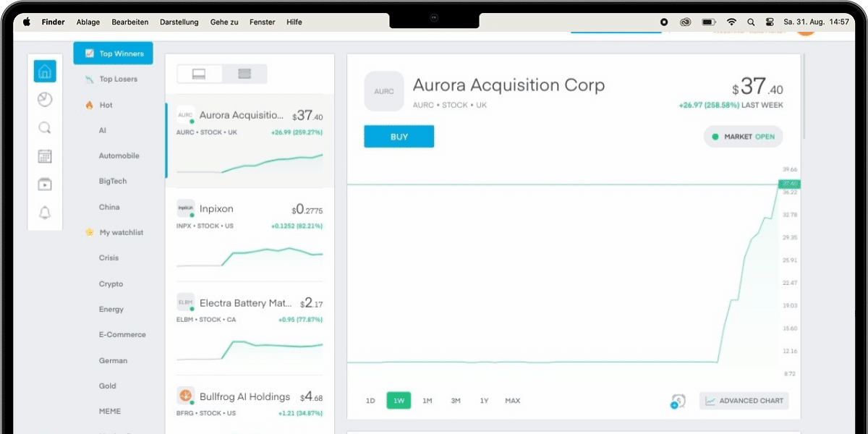
Task: Click the Inpixon logo in the list
Action: point(186,208)
